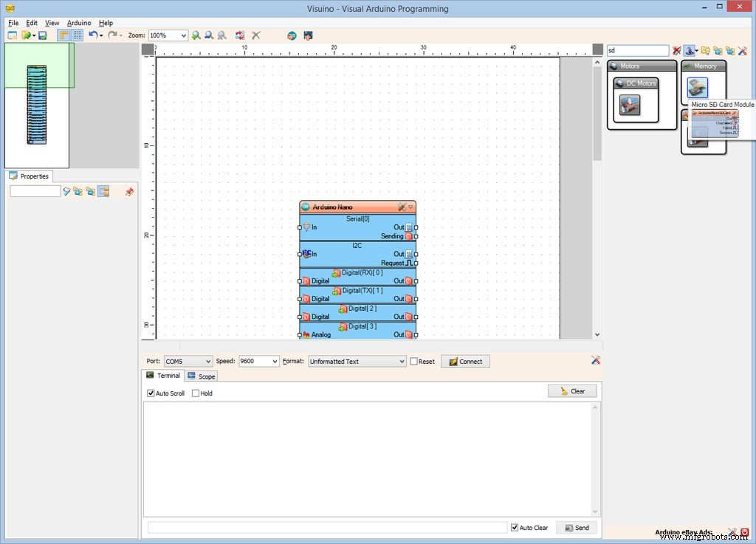Enable the Hold checkbox in Terminal

(196, 393)
